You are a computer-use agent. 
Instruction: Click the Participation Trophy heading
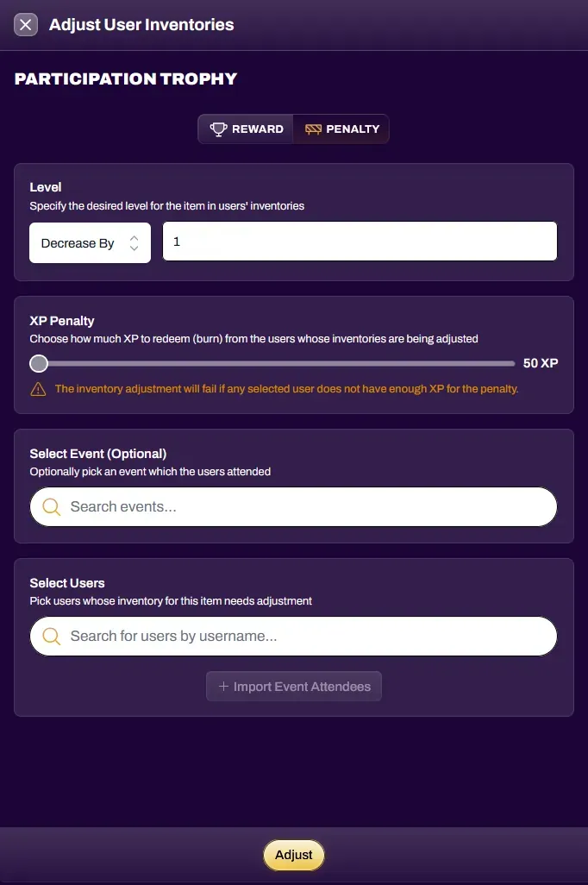126,78
